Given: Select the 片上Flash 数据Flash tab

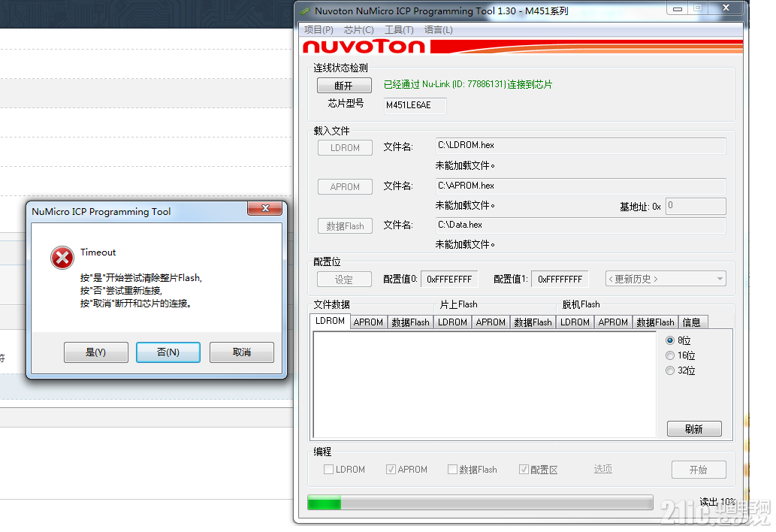Looking at the screenshot, I should pos(533,322).
